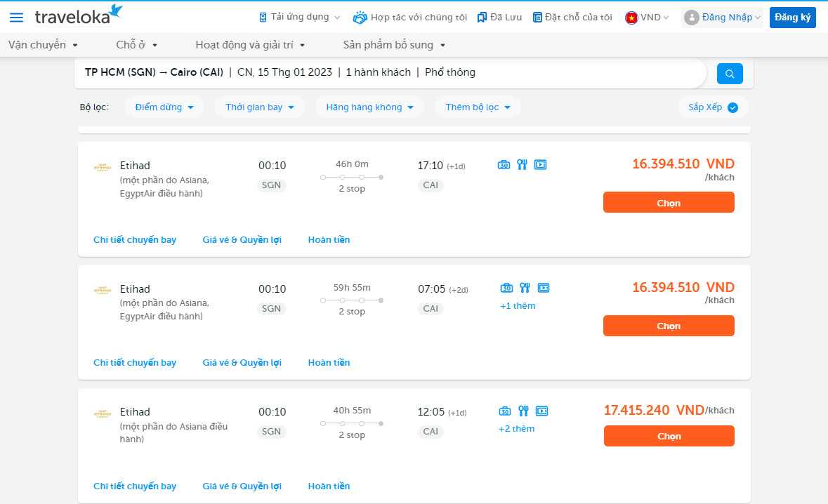This screenshot has height=504, width=828.
Task: Click Etihad logo on 40h 55m flight
Action: coord(103,413)
